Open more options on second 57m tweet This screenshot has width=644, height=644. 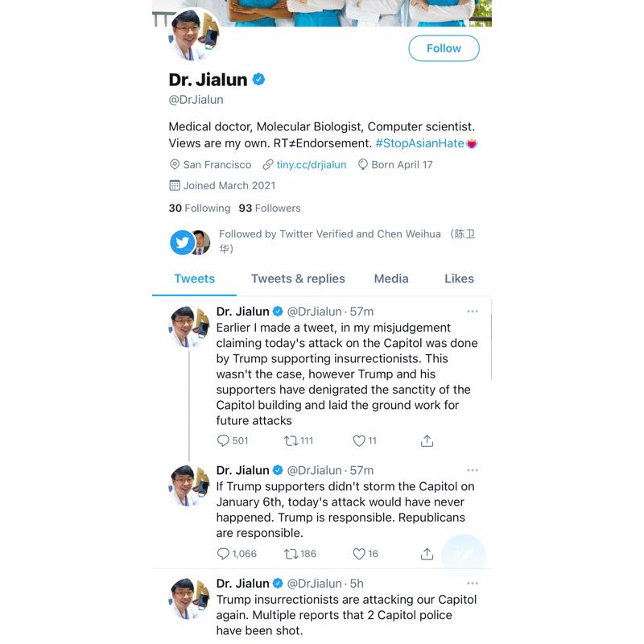473,470
